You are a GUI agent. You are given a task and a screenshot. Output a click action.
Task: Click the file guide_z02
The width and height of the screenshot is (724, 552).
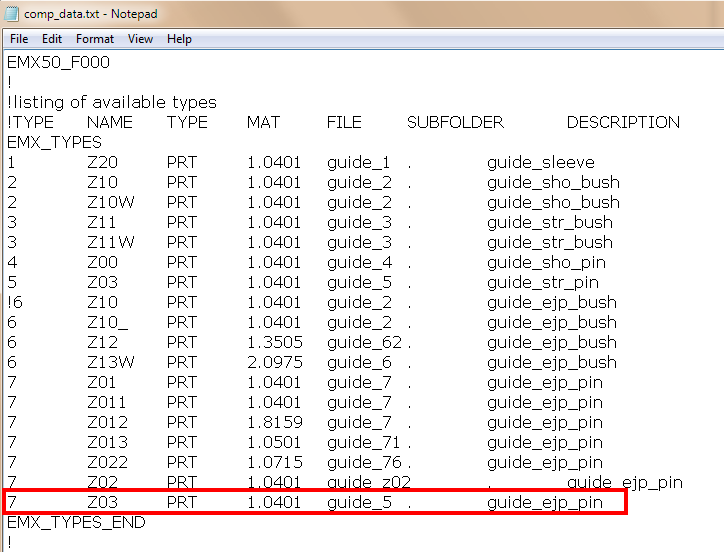[369, 482]
